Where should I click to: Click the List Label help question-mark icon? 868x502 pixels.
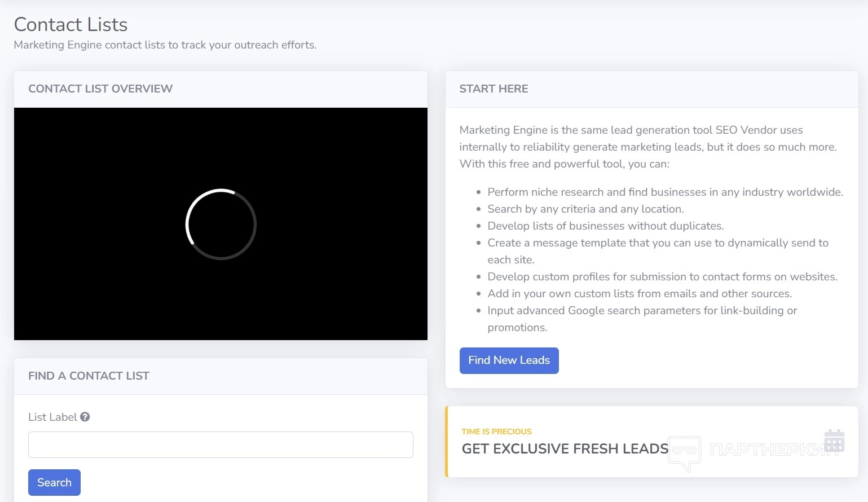(85, 417)
